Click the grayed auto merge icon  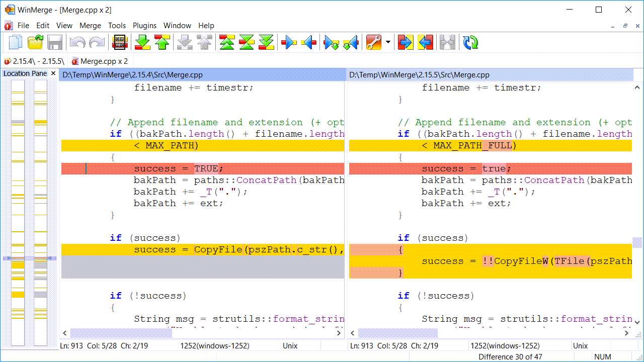(448, 42)
